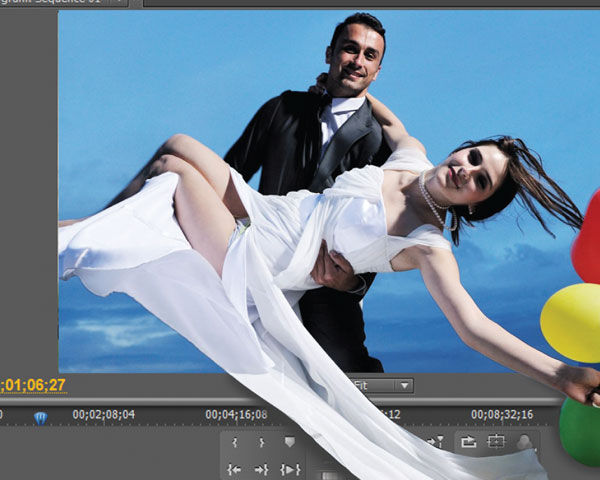
Task: Open the Output settings icon
Action: (x=524, y=441)
